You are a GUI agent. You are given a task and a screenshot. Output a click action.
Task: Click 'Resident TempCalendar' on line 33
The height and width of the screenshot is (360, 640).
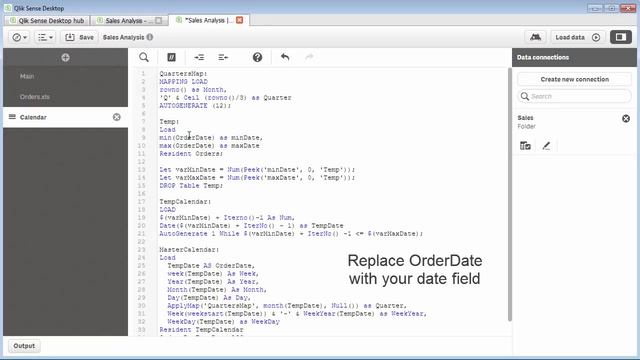[x=201, y=329]
